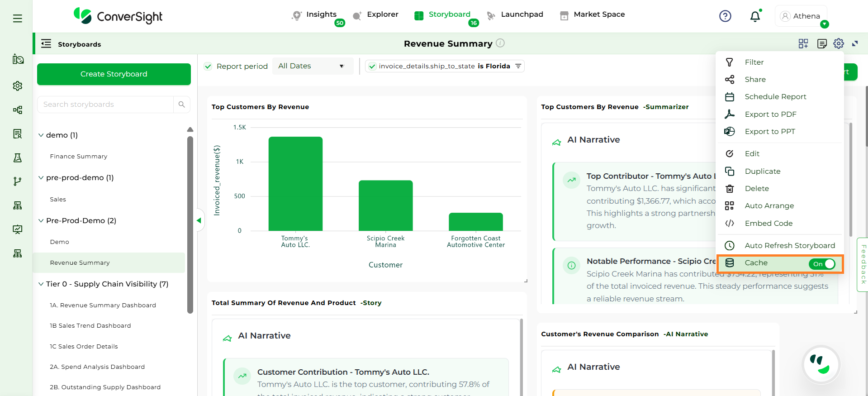868x396 pixels.
Task: Click the Create Storyboard button
Action: pyautogui.click(x=114, y=74)
